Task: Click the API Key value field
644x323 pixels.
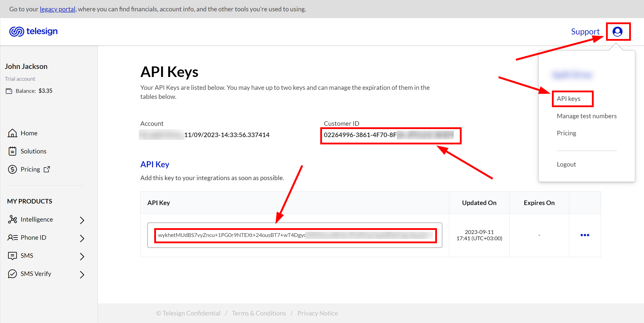Action: coord(294,235)
